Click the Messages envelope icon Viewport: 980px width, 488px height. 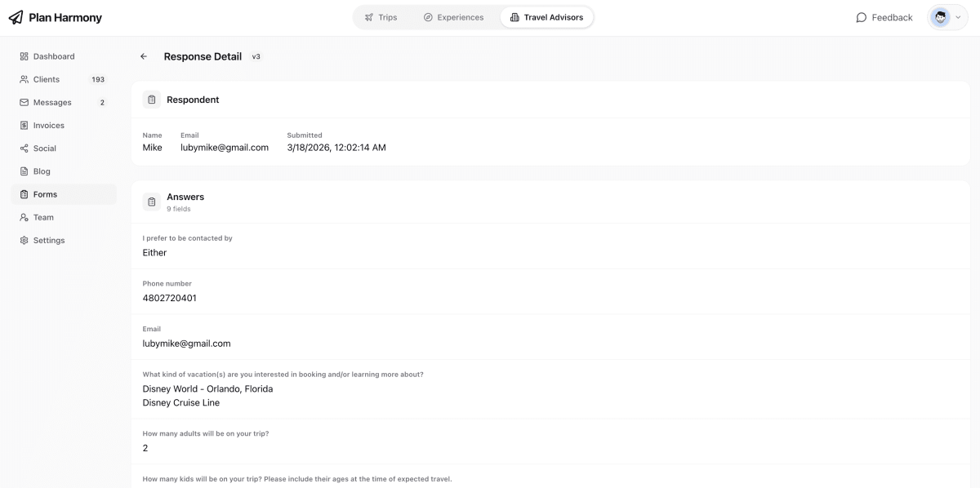24,102
